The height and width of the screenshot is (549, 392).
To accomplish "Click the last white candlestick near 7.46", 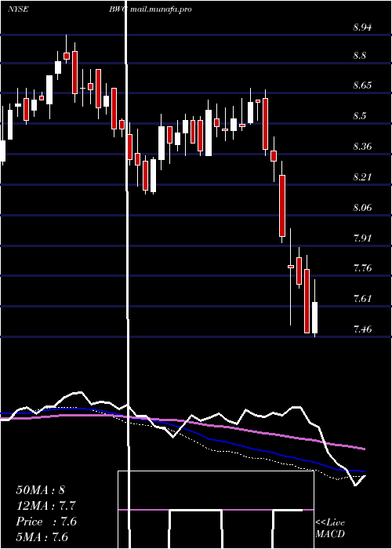I will click(x=314, y=317).
